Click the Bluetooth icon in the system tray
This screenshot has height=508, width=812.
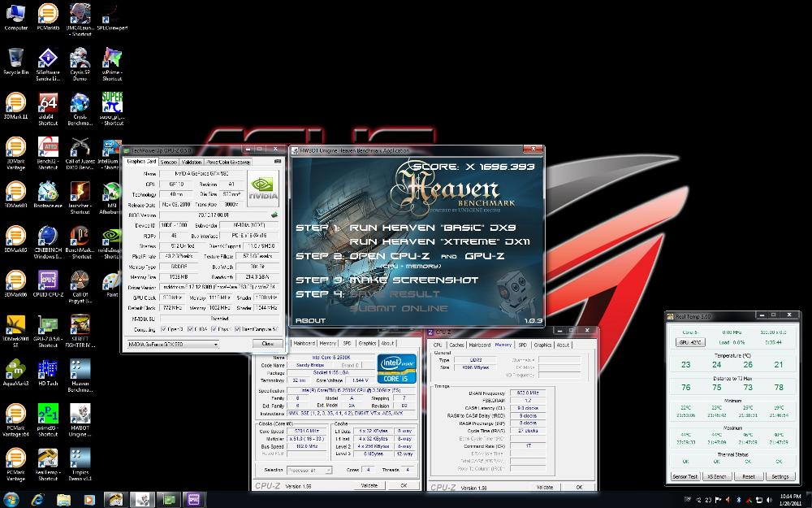click(x=739, y=500)
